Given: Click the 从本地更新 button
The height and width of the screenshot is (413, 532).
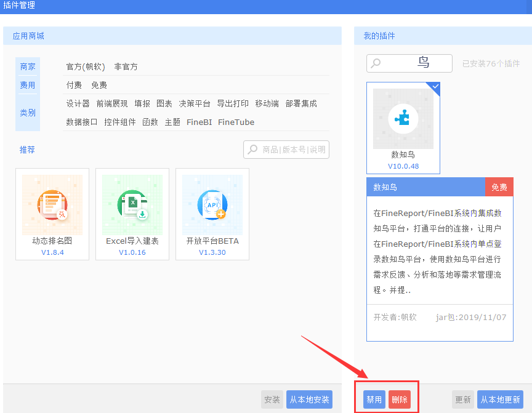Looking at the screenshot, I should tap(501, 399).
